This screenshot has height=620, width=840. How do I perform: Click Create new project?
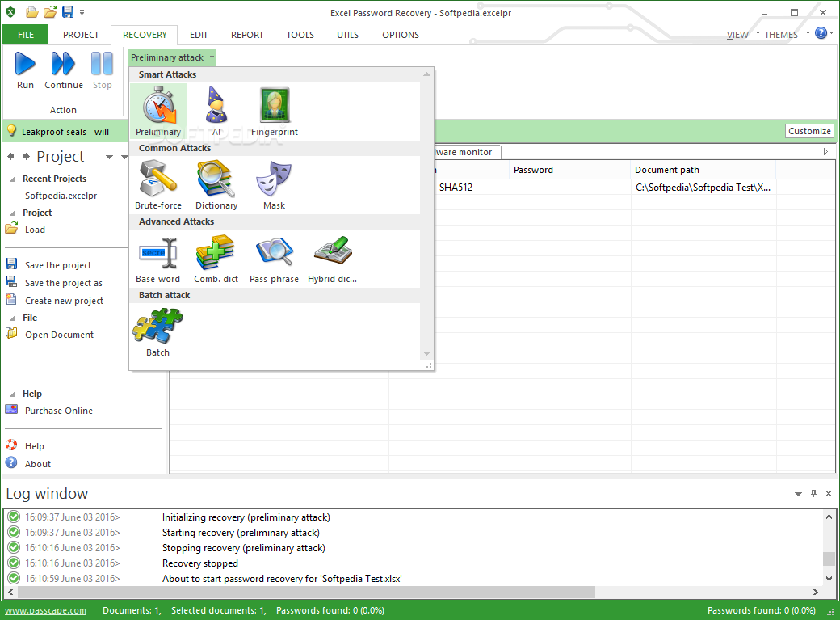(65, 301)
